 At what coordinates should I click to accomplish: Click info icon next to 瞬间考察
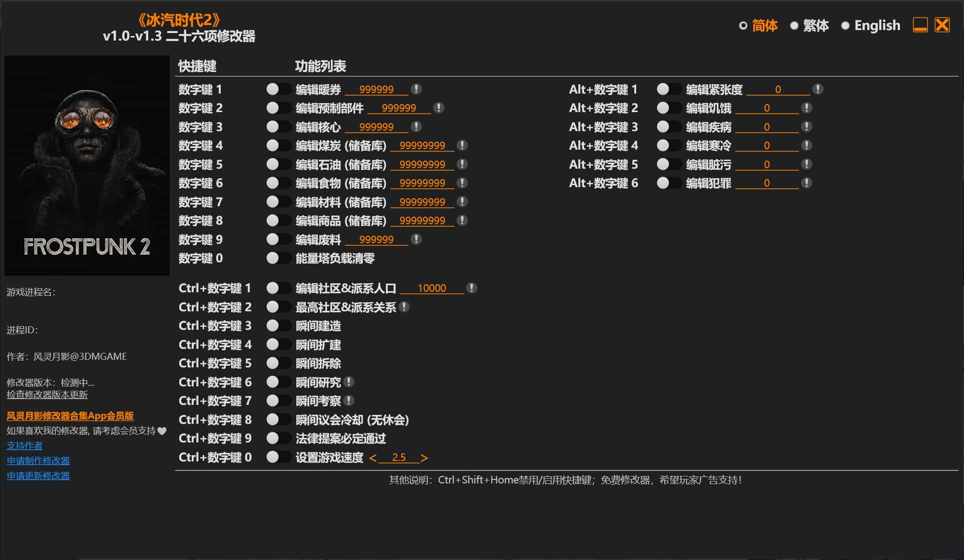pyautogui.click(x=349, y=400)
